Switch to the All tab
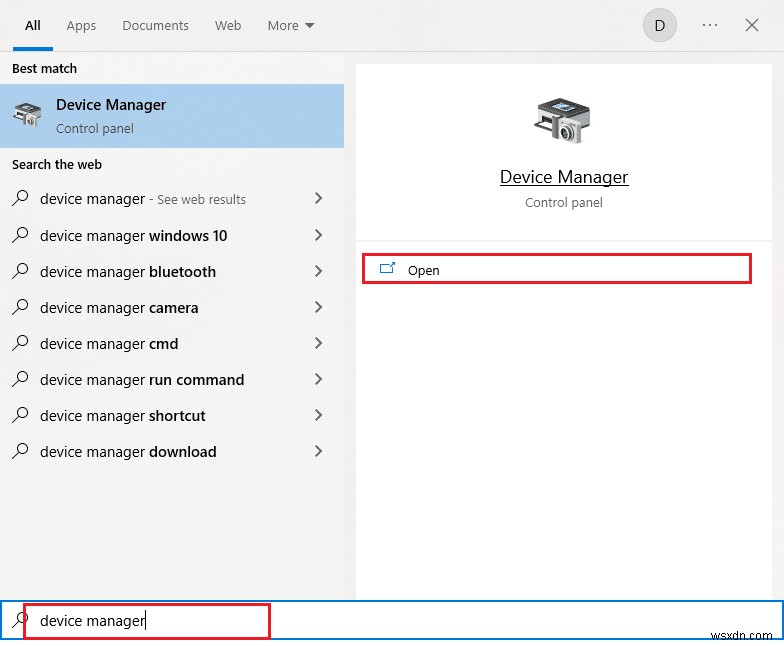The width and height of the screenshot is (784, 646). [32, 26]
